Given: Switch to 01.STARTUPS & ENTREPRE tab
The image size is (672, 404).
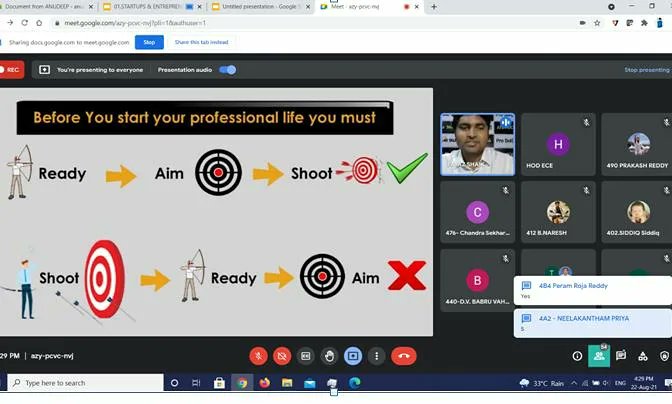Looking at the screenshot, I should pos(152,7).
